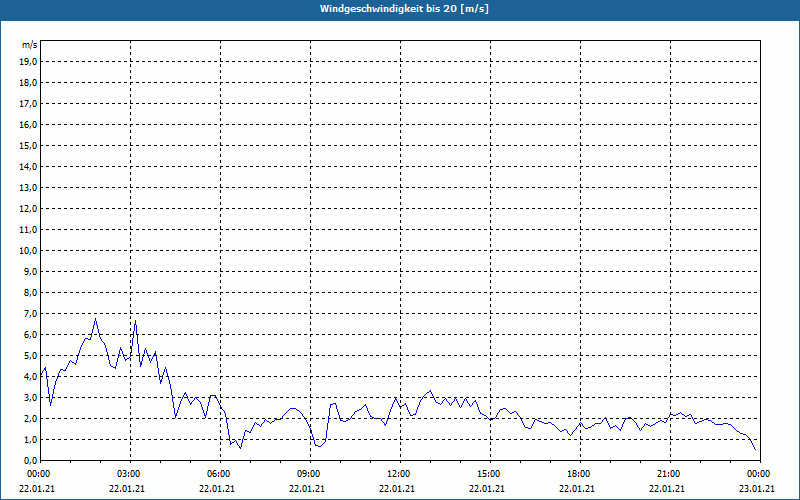The height and width of the screenshot is (500, 800).
Task: Click the 22.01.21 date under 21:00
Action: 667,488
